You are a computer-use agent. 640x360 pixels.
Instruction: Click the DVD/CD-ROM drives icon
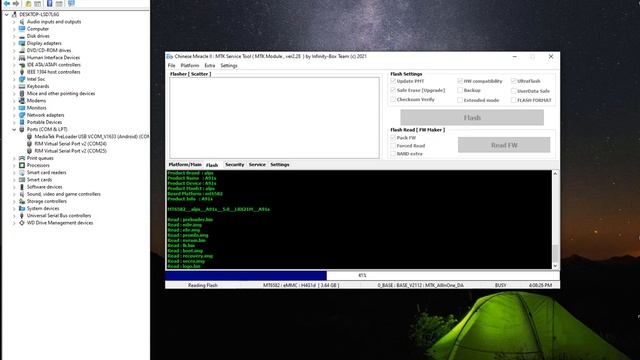pyautogui.click(x=22, y=50)
